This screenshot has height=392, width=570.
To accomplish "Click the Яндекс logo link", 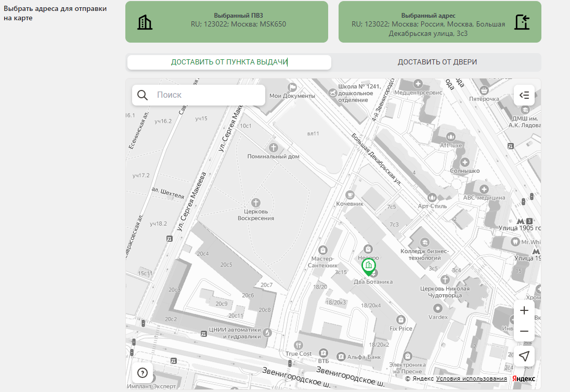I will point(524,378).
